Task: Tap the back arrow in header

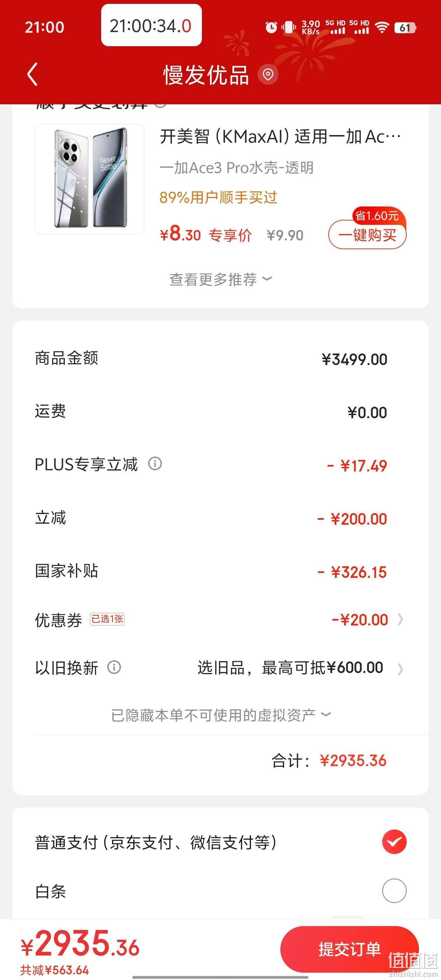Action: [x=32, y=74]
